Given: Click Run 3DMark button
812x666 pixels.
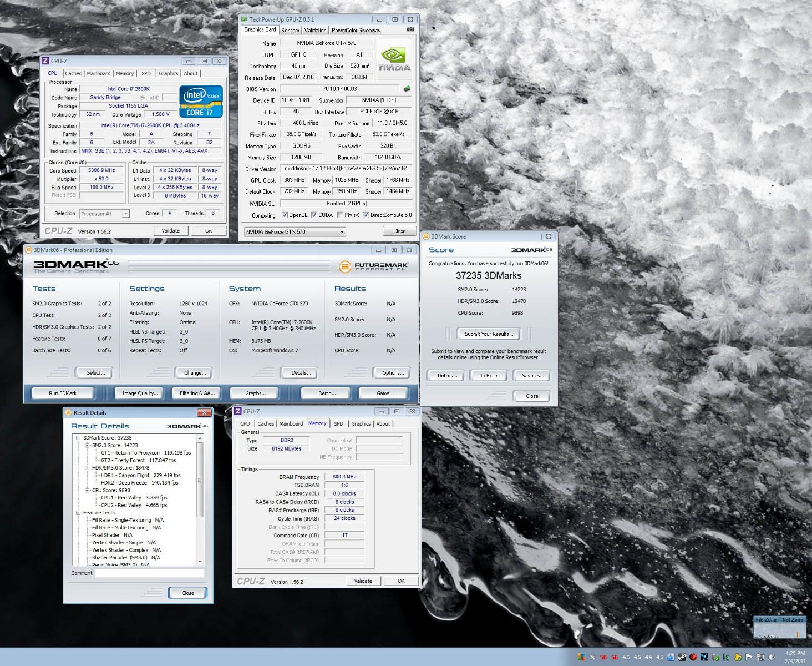Looking at the screenshot, I should (x=63, y=393).
